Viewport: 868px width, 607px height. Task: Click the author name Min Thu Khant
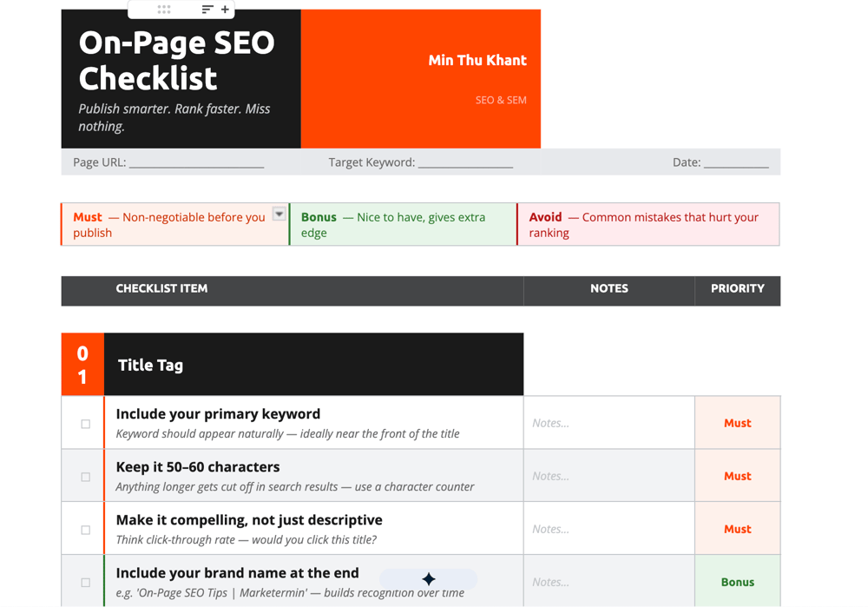click(x=477, y=61)
